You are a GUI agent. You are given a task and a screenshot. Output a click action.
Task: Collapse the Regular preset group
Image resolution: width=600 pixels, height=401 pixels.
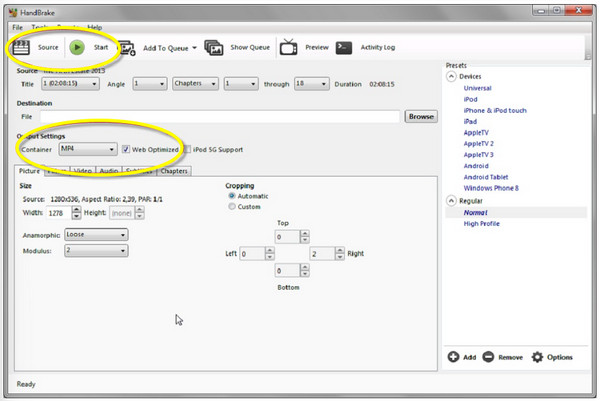click(x=451, y=200)
